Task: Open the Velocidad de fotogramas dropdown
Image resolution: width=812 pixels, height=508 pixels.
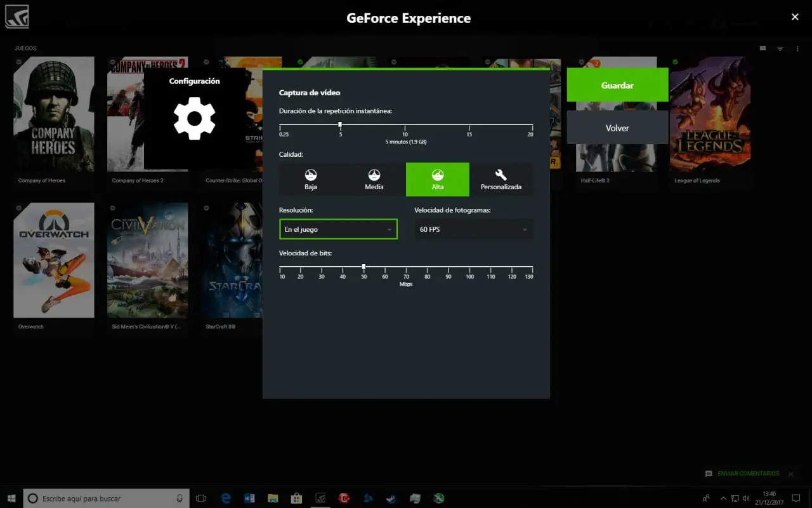Action: pos(473,229)
